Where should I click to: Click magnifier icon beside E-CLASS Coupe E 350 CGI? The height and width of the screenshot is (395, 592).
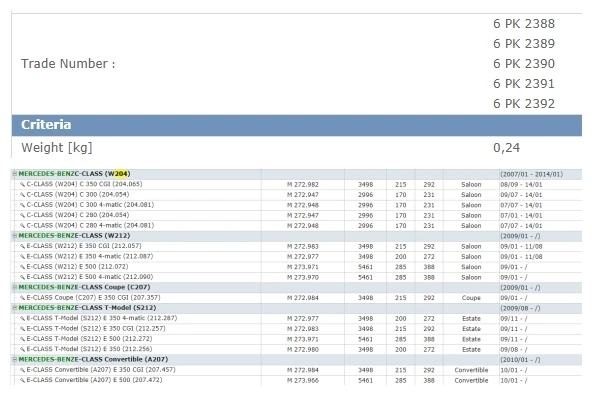[22, 298]
